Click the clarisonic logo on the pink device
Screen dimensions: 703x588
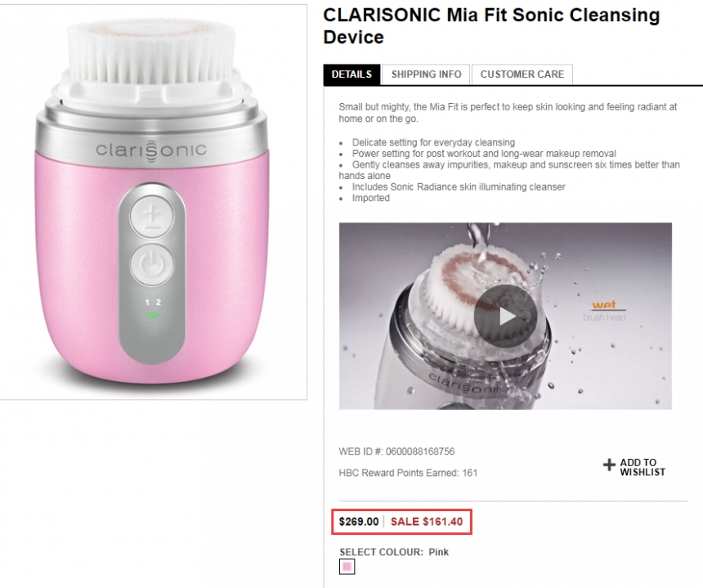click(x=151, y=150)
